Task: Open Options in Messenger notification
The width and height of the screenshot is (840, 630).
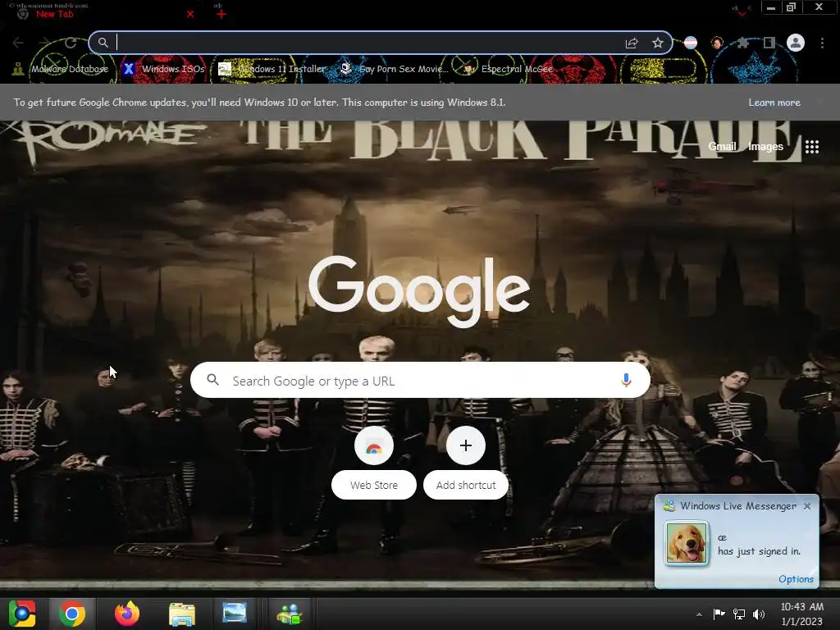Action: pos(796,579)
